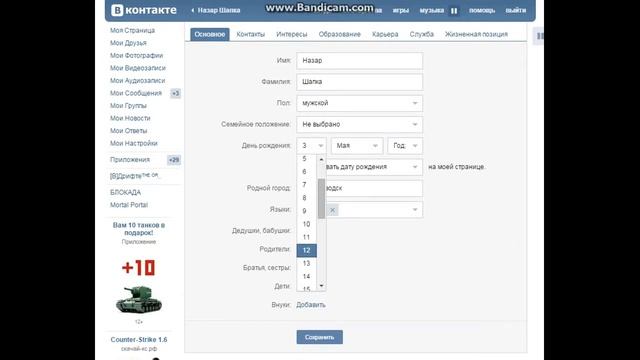Screen dimensions: 640x360
Task: Open Мои Сообщения in sidebar
Action: (136, 93)
